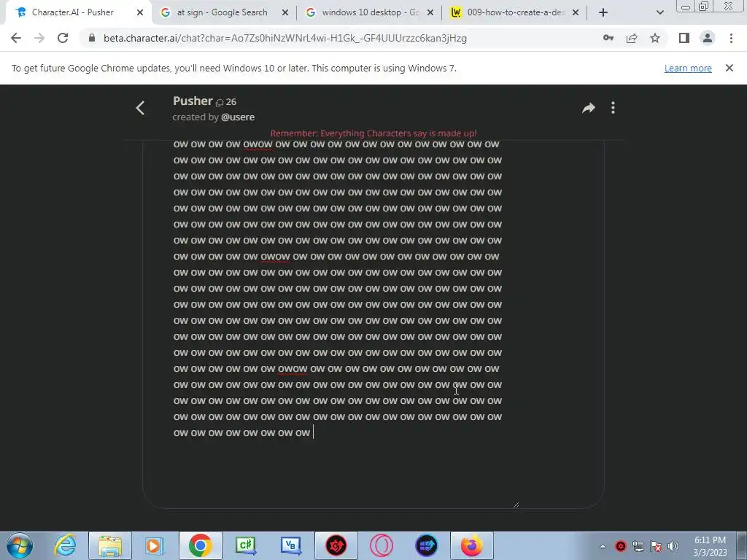Image resolution: width=747 pixels, height=560 pixels.
Task: Launch Firefox from the taskbar
Action: pos(472,545)
